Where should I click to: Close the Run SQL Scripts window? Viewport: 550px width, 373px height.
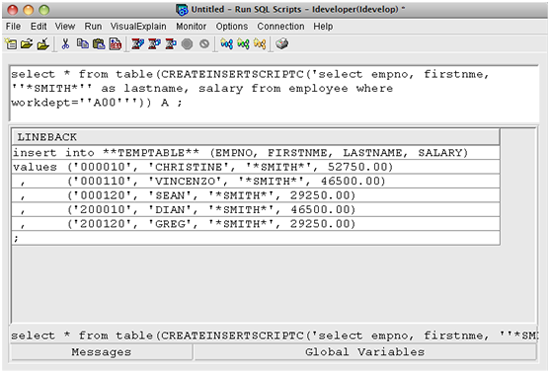point(13,10)
